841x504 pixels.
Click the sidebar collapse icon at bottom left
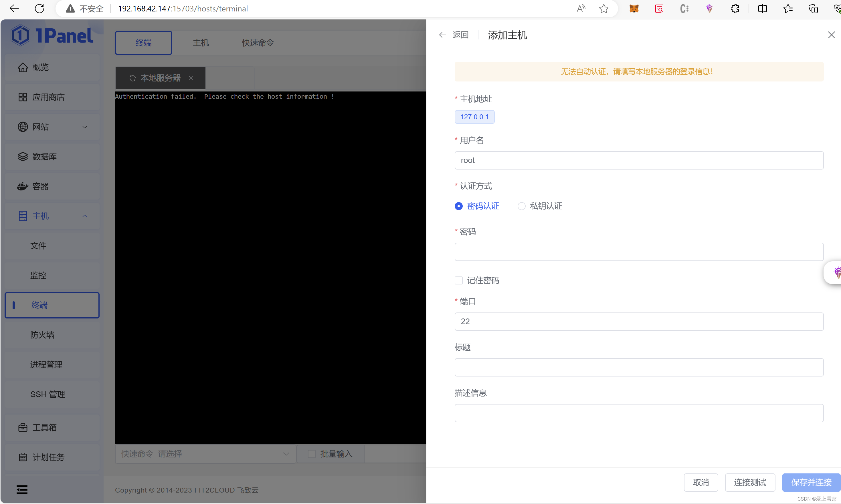coord(22,489)
